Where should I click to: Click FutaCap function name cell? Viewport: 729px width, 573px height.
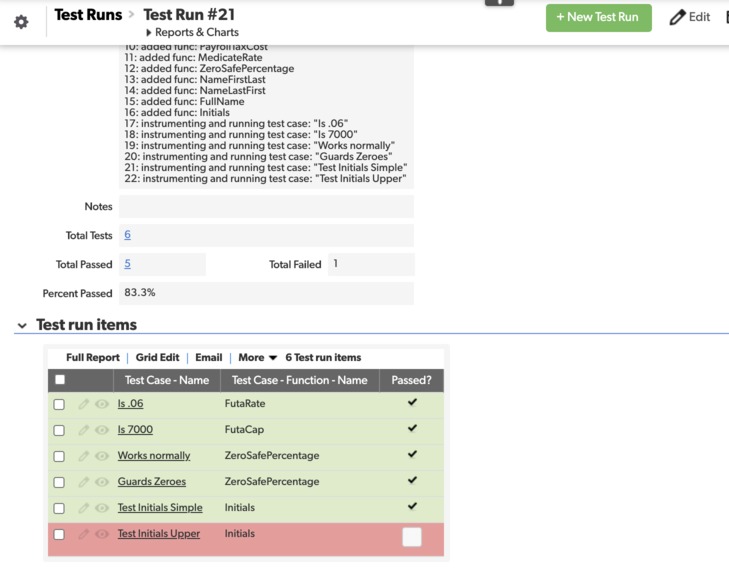tap(244, 430)
